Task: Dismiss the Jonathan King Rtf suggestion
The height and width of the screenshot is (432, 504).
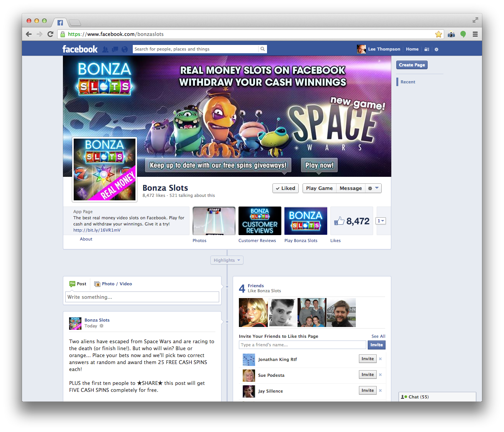Action: (x=380, y=359)
